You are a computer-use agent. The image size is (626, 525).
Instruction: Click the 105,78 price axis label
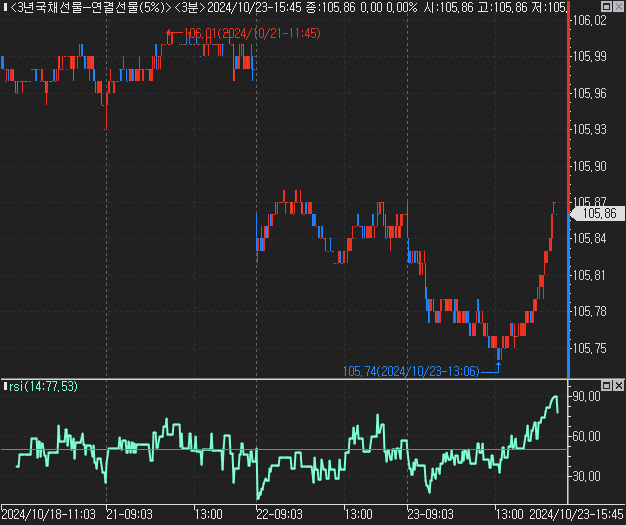tap(589, 311)
